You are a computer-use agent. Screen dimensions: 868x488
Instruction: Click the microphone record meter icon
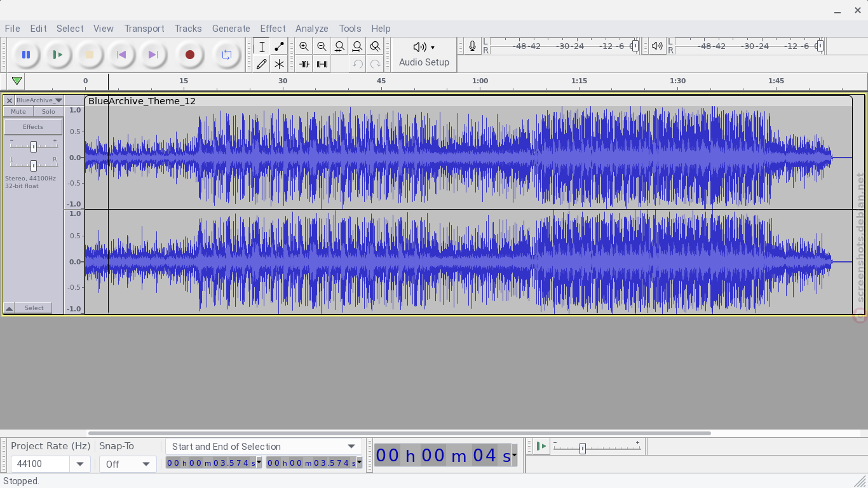point(472,46)
